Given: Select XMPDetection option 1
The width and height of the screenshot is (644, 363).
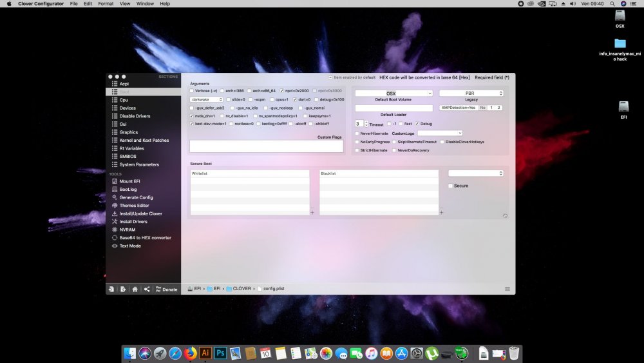Looking at the screenshot, I should [491, 108].
